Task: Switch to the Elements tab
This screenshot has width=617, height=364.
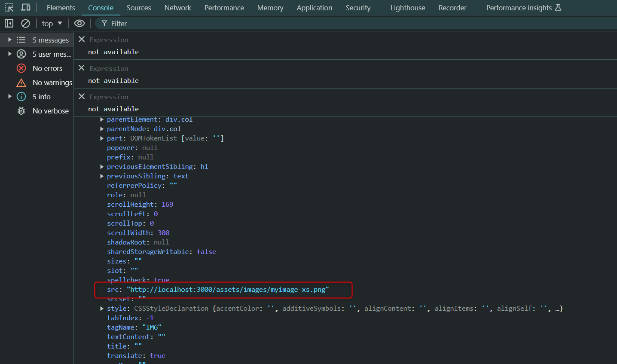Action: tap(61, 8)
